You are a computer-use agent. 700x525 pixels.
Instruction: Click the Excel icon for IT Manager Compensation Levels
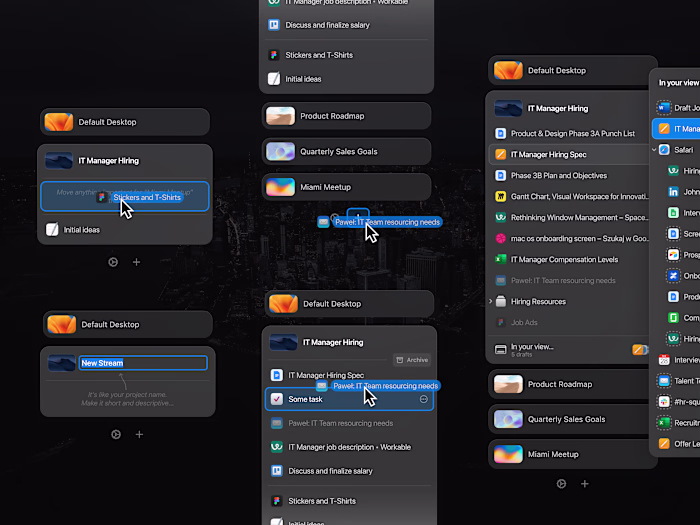point(501,259)
